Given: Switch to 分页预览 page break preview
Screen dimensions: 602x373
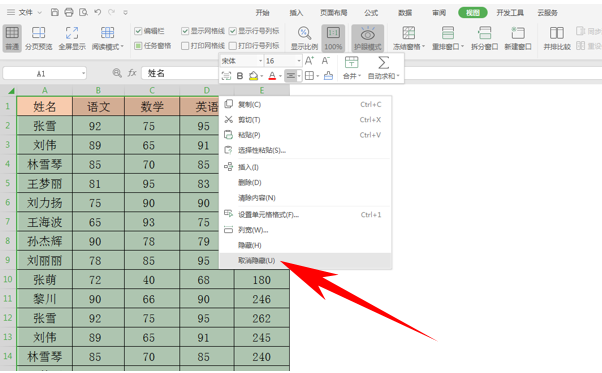Looking at the screenshot, I should pos(38,38).
